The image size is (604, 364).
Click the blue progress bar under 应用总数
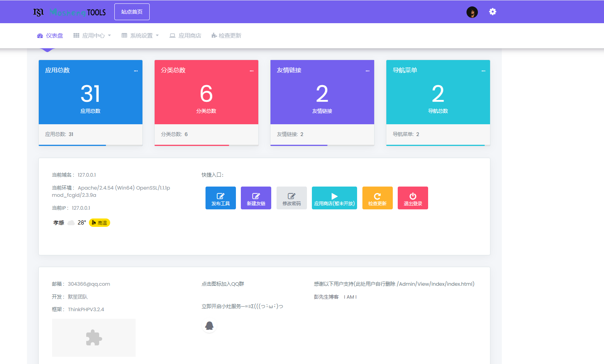pos(72,145)
